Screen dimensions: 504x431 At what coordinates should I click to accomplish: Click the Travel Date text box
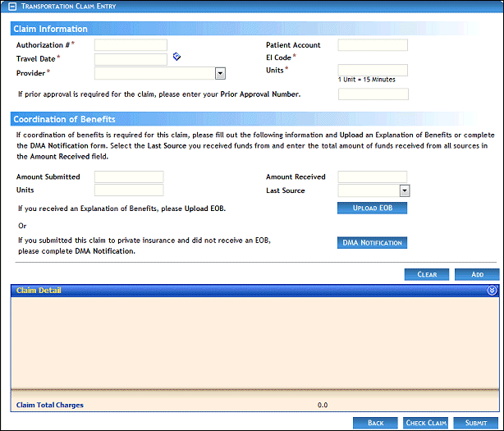point(131,59)
